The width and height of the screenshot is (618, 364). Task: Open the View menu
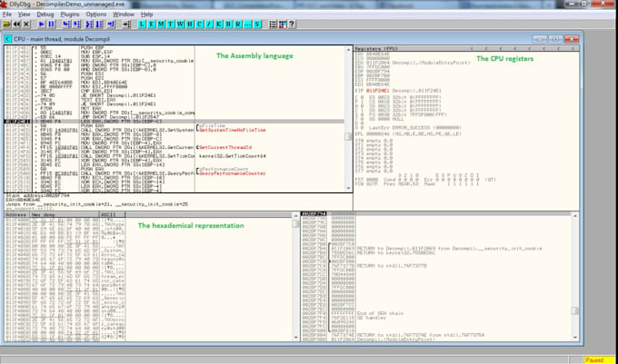pos(24,15)
